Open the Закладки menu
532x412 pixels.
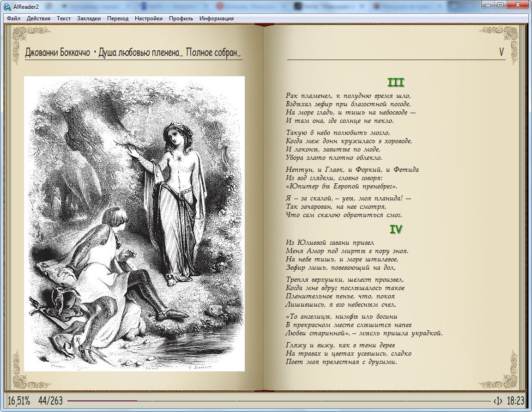coord(89,18)
